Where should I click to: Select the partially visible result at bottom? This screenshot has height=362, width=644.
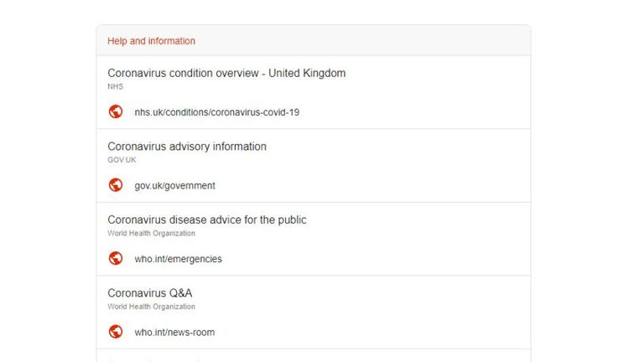(314, 356)
